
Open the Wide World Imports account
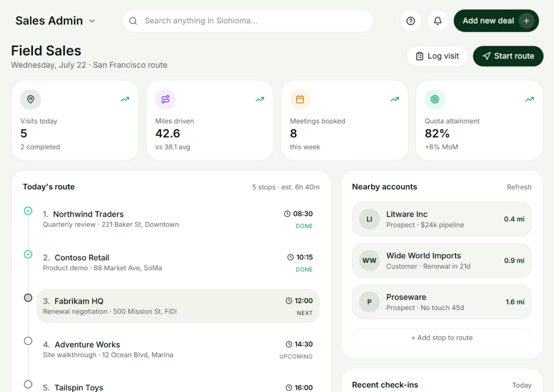[441, 261]
